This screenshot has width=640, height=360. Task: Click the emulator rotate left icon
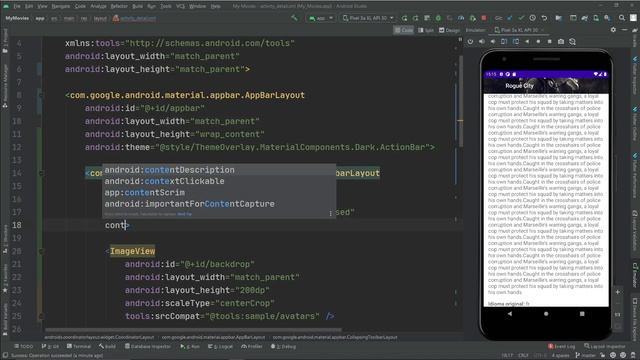tap(504, 42)
